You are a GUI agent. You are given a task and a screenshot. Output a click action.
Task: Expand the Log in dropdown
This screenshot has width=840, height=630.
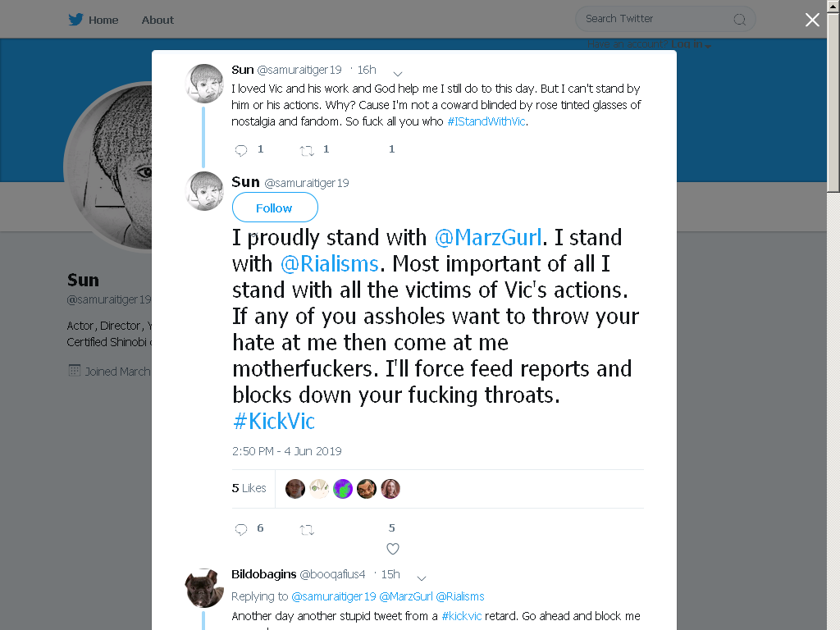(691, 44)
